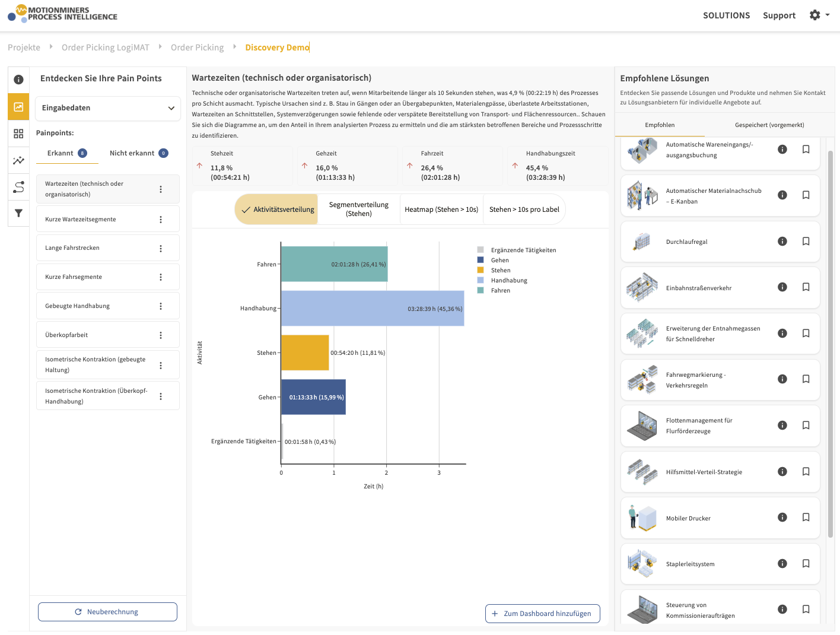
Task: Open options menu for Gebeugte Handhabung
Action: click(161, 306)
